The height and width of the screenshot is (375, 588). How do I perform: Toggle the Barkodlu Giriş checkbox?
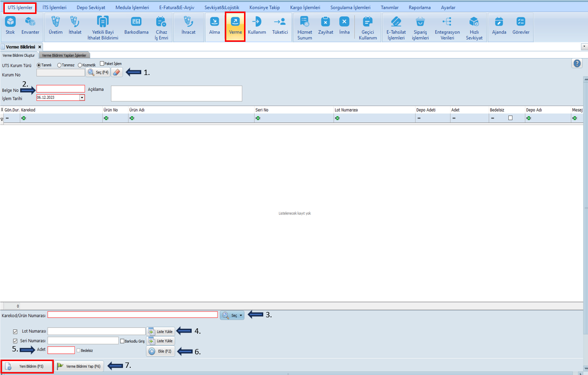coord(122,341)
